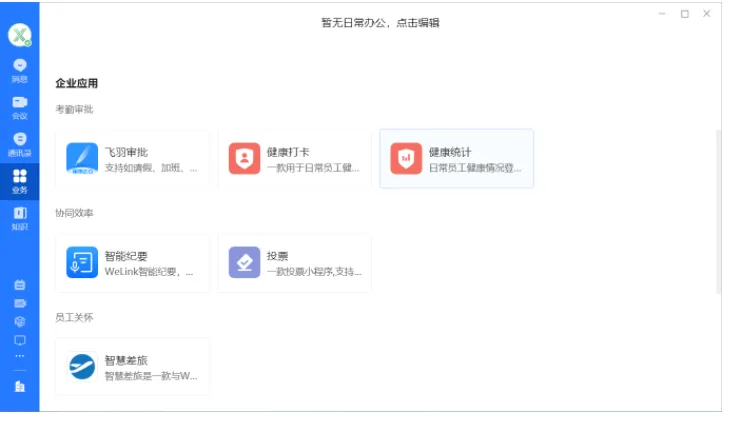Screen dimensions: 730x421
Task: Open the user avatar profile
Action: (20, 35)
